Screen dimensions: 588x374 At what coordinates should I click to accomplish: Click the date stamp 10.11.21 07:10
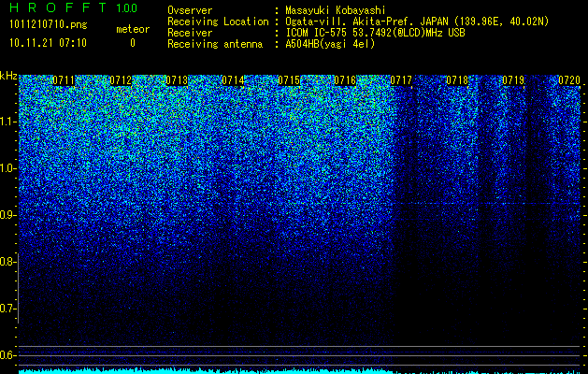click(x=48, y=43)
